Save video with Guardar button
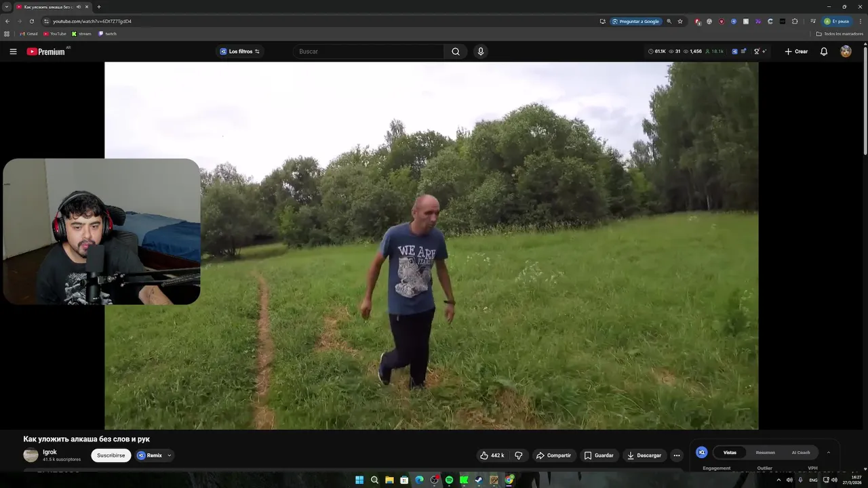Screen dimensions: 868x488 pos(599,455)
